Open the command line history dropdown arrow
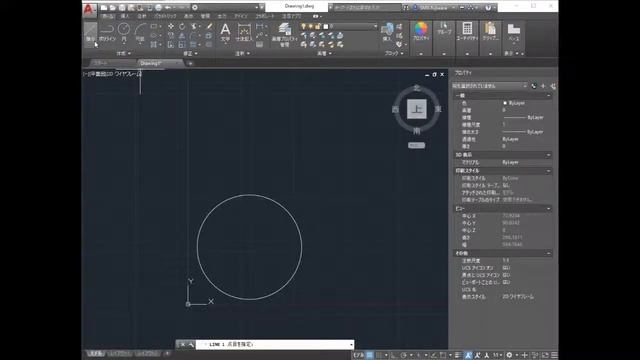This screenshot has width=640, height=360. pos(351,344)
